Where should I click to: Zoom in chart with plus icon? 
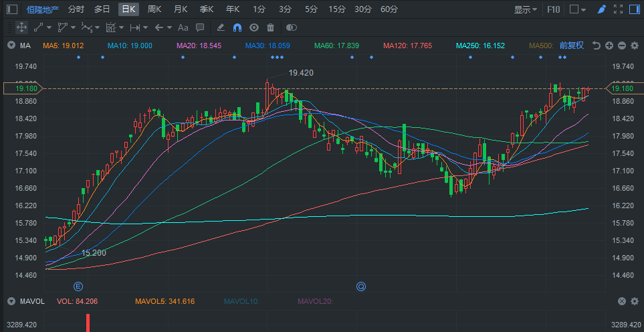coord(609,46)
